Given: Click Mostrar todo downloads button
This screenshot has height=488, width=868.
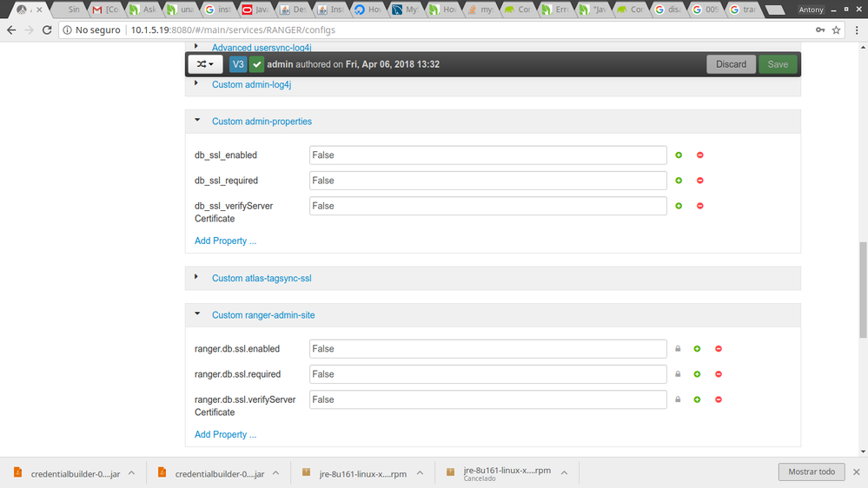Looking at the screenshot, I should coord(812,472).
